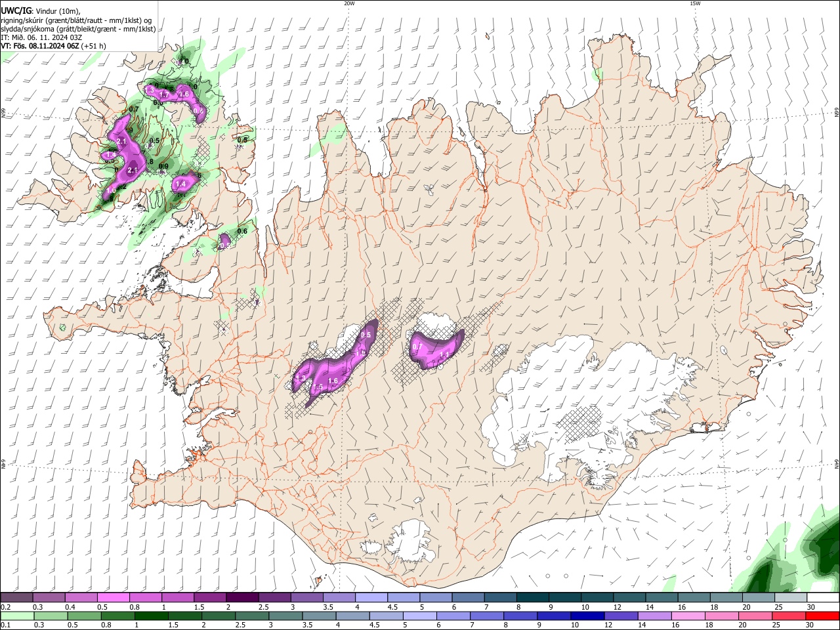Viewport: 840px width, 630px height.
Task: Click the "slydda/snjókoma" legend description line
Action: tap(78, 29)
